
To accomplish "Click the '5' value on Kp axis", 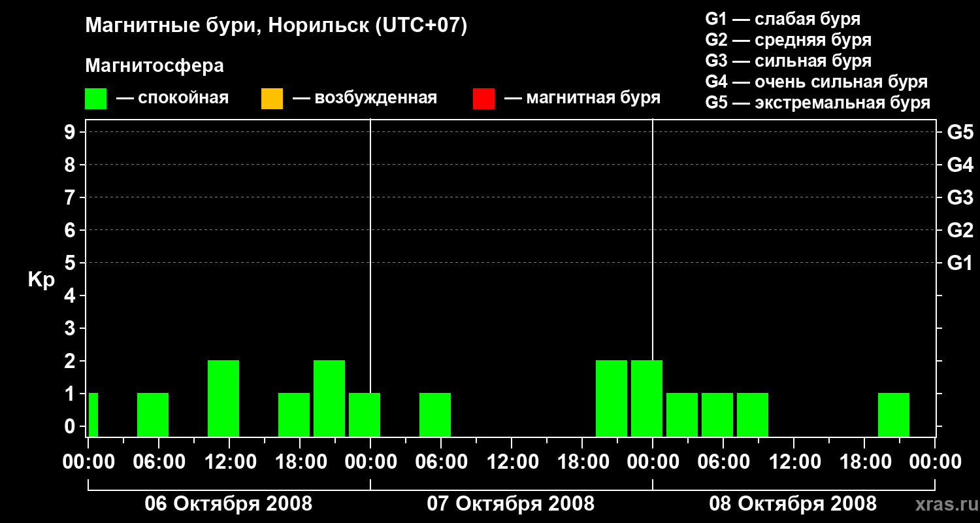I will pyautogui.click(x=71, y=263).
